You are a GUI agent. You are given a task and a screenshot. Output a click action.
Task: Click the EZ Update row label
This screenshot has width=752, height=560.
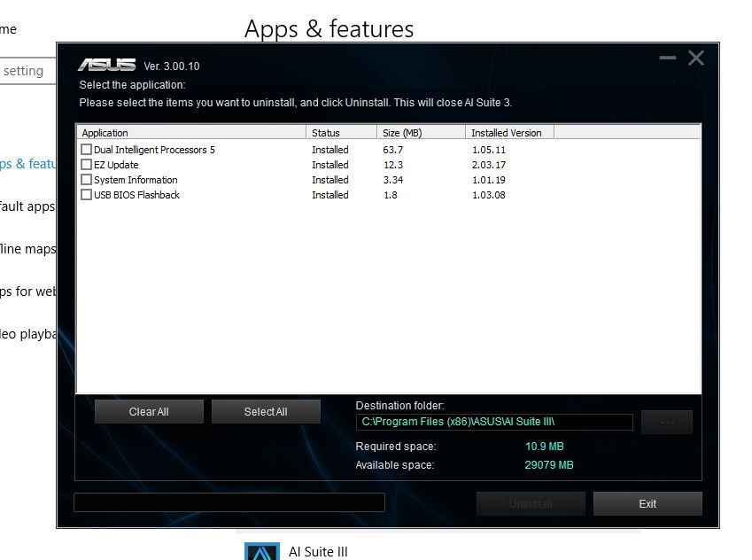pos(116,165)
